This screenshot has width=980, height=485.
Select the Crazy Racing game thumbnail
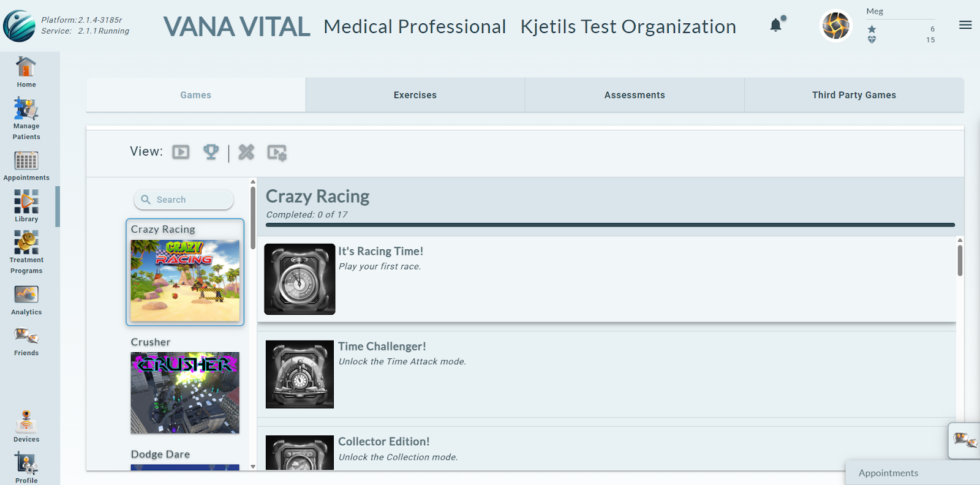click(185, 280)
